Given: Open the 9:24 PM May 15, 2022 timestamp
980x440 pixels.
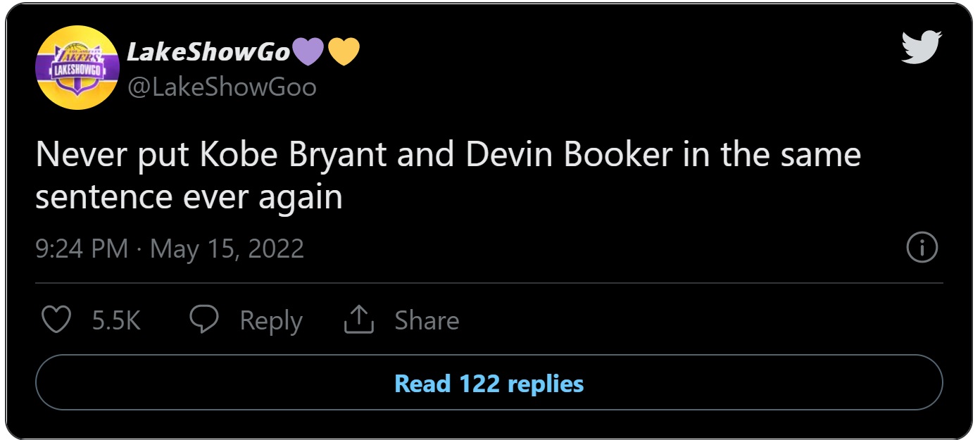Looking at the screenshot, I should [170, 249].
